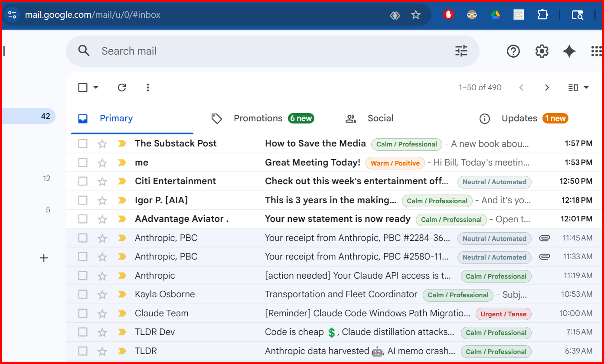Toggle importance marker on Igor P. email
Screen dimensions: 604x364
122,200
